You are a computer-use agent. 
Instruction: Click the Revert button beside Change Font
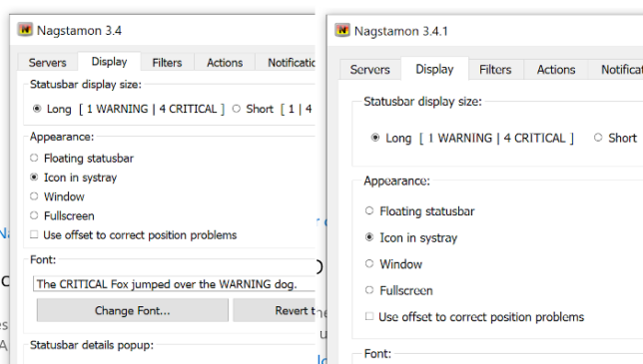(275, 310)
